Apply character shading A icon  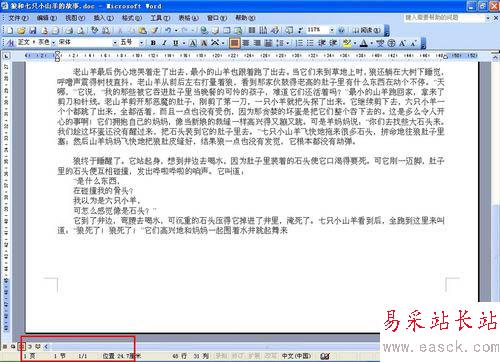[204, 43]
